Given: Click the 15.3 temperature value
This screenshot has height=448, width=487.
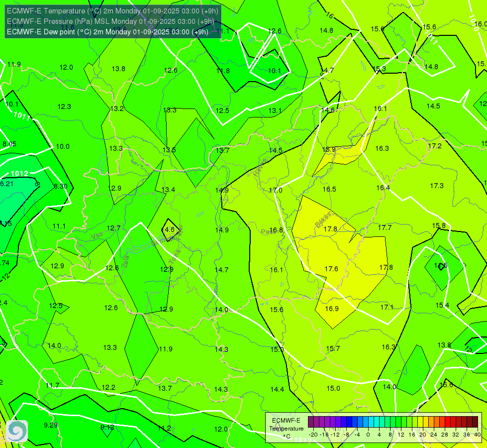Looking at the screenshot, I should (379, 69).
